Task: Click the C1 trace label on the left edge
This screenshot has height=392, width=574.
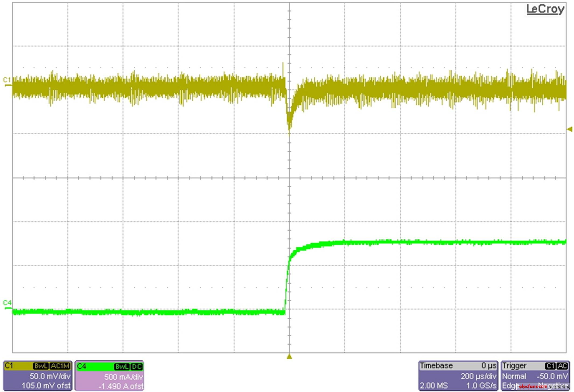Action: [x=7, y=80]
